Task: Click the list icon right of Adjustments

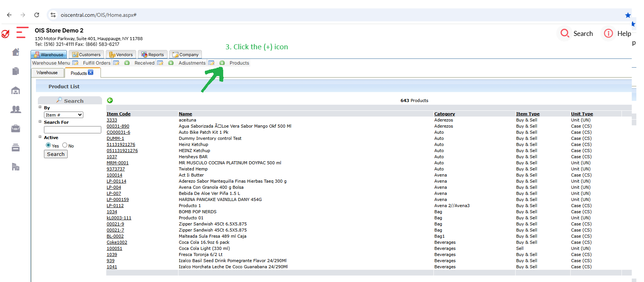Action: (x=211, y=63)
